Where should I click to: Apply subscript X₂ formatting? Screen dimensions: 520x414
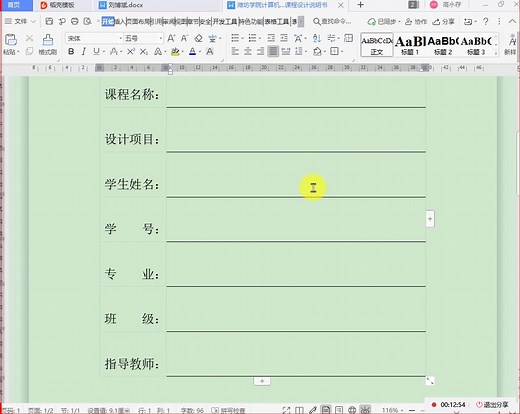click(x=144, y=51)
